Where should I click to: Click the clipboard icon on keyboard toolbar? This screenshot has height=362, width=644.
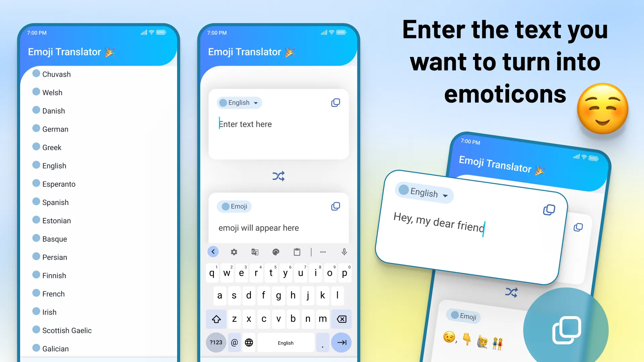point(297,252)
